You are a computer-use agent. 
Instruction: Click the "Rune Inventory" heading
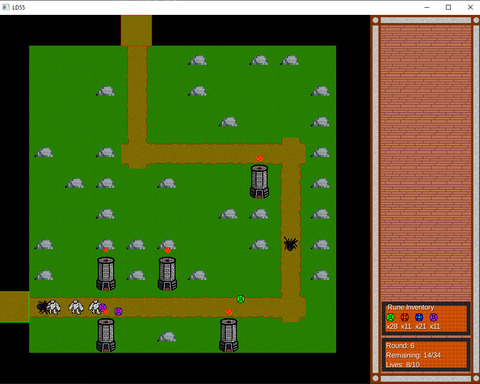(410, 307)
